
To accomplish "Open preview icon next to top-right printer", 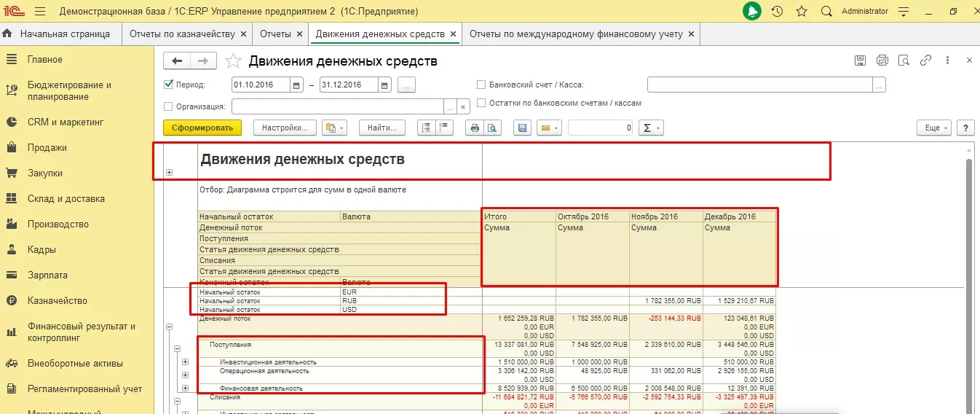I will point(904,61).
